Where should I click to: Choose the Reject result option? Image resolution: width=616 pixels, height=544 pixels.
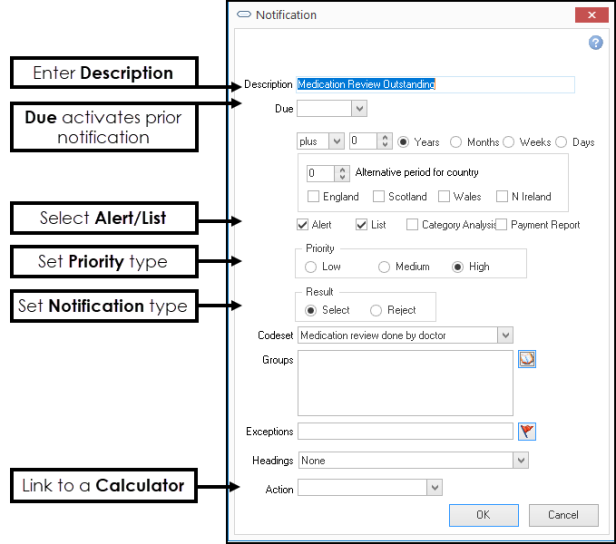(376, 311)
